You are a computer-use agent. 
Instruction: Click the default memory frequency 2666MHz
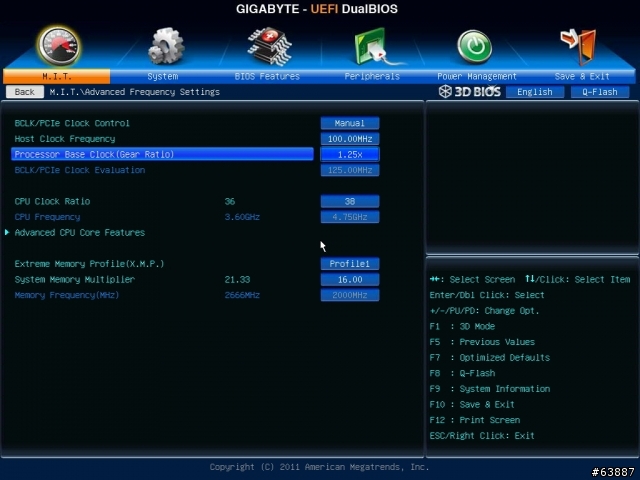point(242,295)
